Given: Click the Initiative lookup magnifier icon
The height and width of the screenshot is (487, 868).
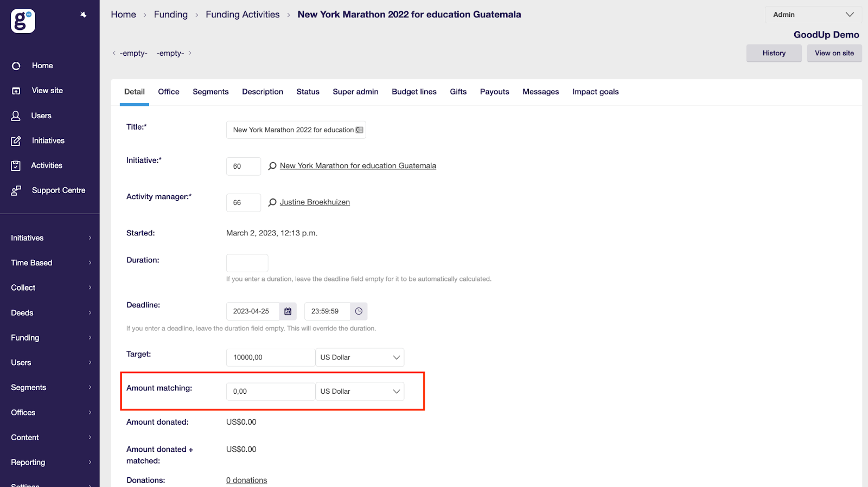Looking at the screenshot, I should [272, 166].
